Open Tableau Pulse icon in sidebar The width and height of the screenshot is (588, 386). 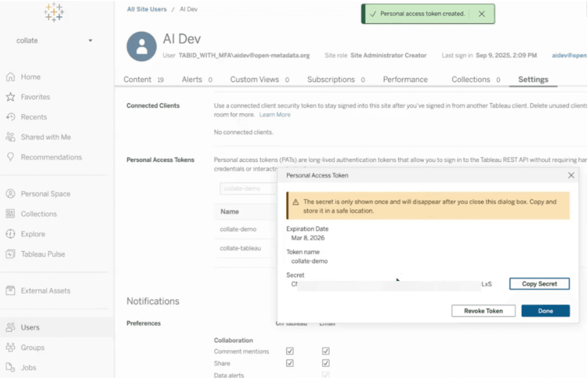(10, 254)
